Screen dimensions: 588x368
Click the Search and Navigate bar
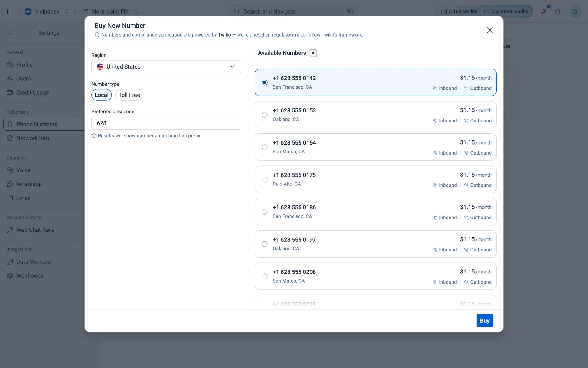(x=294, y=11)
